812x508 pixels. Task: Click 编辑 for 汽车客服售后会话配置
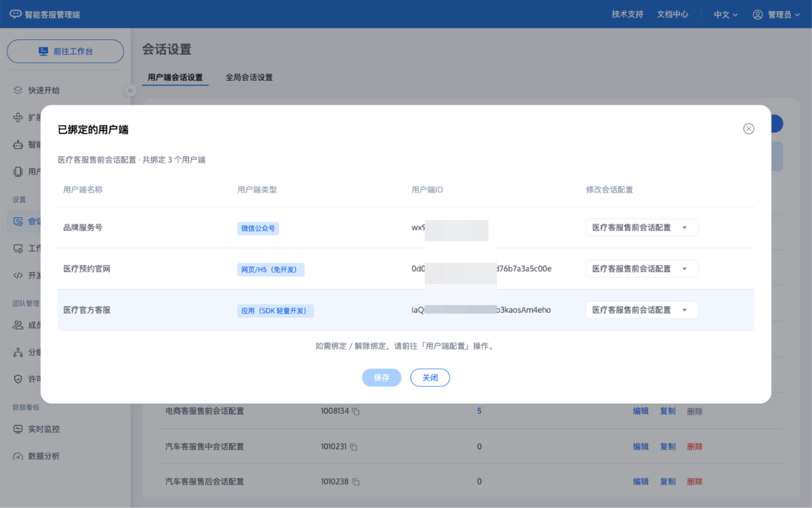[x=641, y=481]
